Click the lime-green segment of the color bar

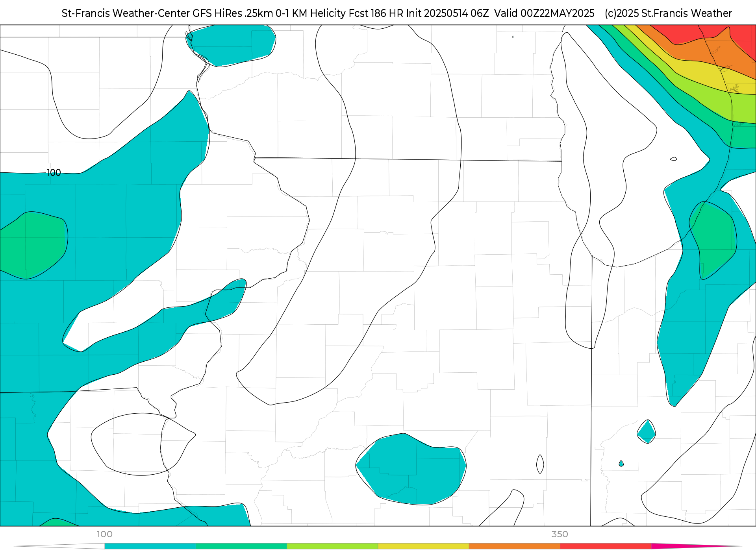coord(332,546)
